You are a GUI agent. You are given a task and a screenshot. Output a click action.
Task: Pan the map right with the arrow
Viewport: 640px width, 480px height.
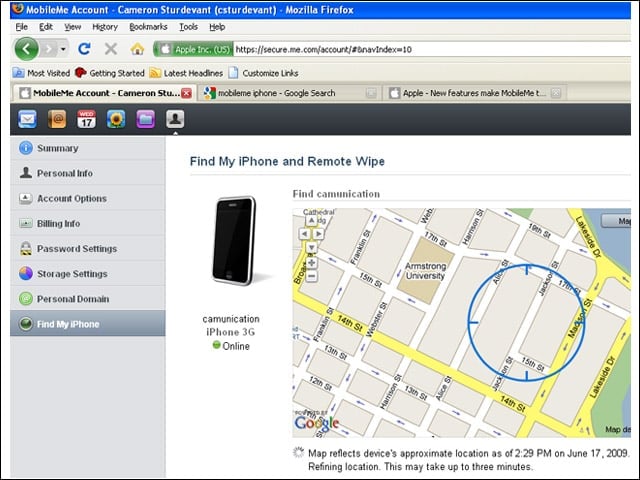(318, 234)
